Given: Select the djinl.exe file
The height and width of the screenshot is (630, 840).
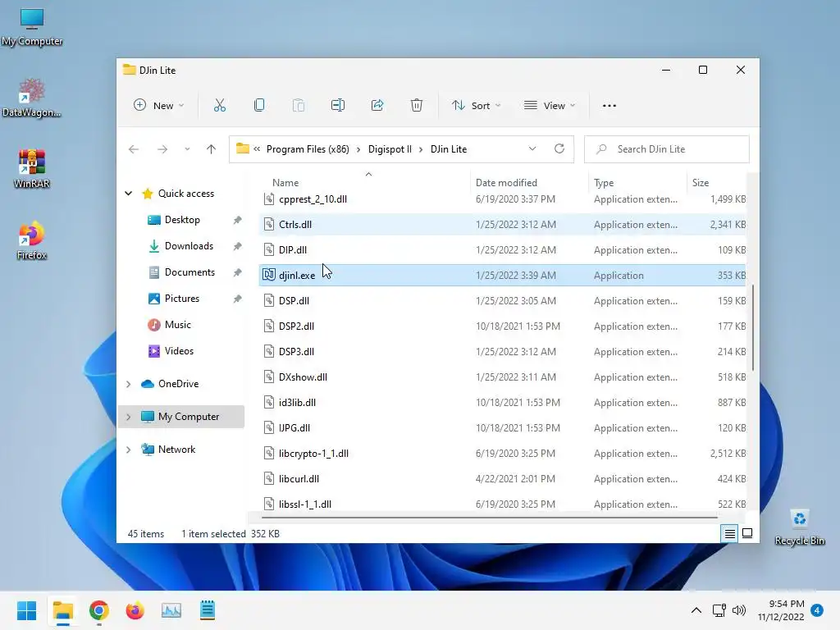Looking at the screenshot, I should (502, 276).
